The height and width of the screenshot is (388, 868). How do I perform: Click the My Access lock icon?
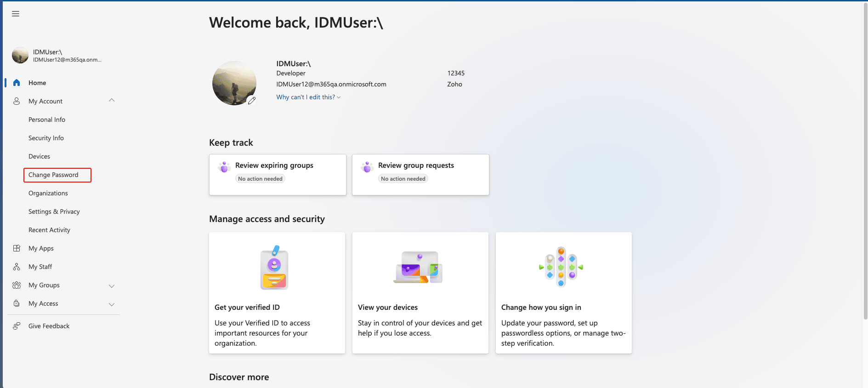17,303
